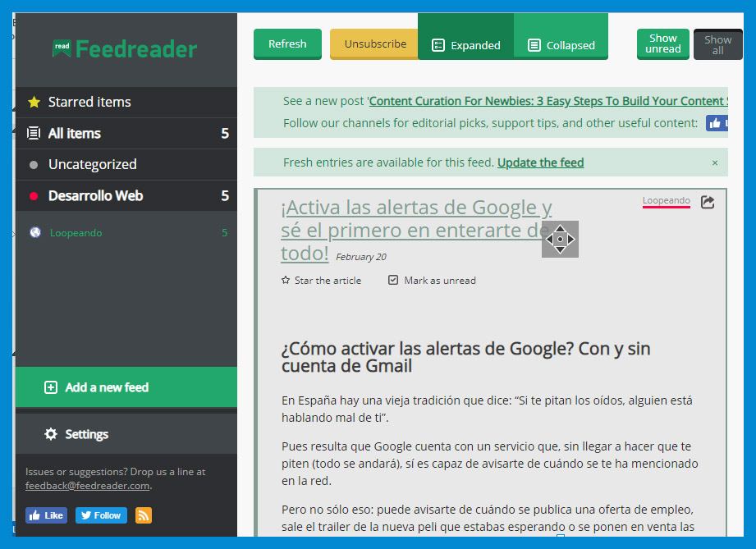Click the All items unread count 5
756x549 pixels.
[225, 134]
